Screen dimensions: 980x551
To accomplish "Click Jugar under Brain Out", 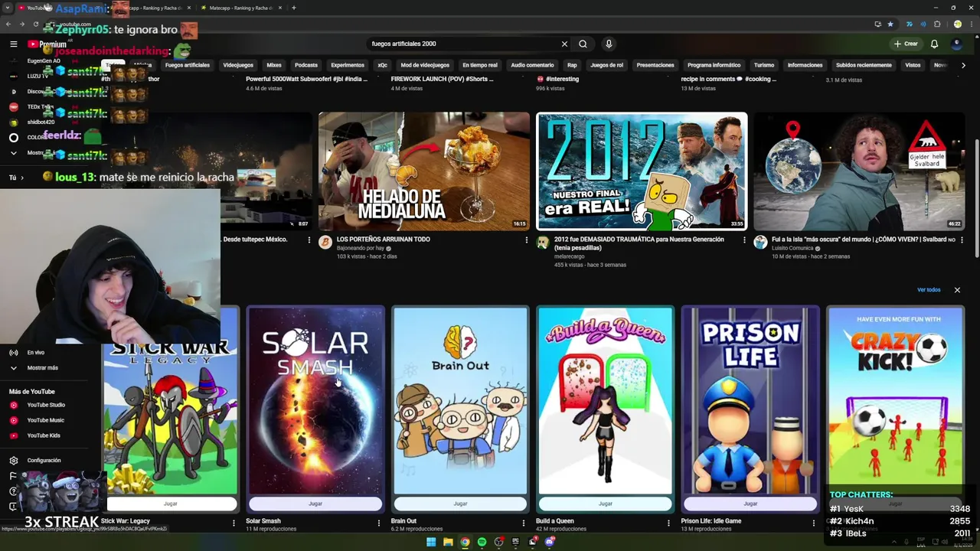I will 460,504.
